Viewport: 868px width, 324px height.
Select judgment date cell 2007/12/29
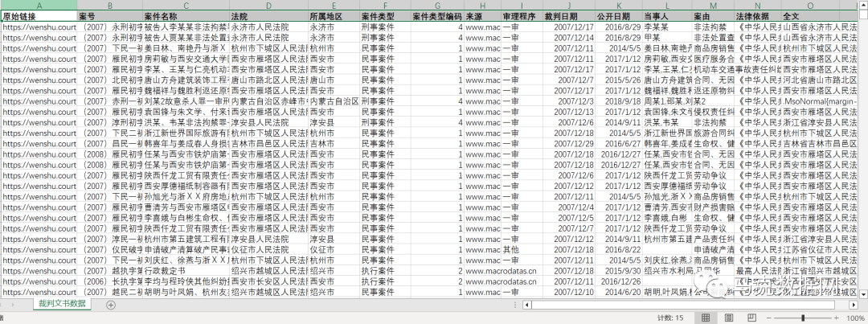click(568, 143)
